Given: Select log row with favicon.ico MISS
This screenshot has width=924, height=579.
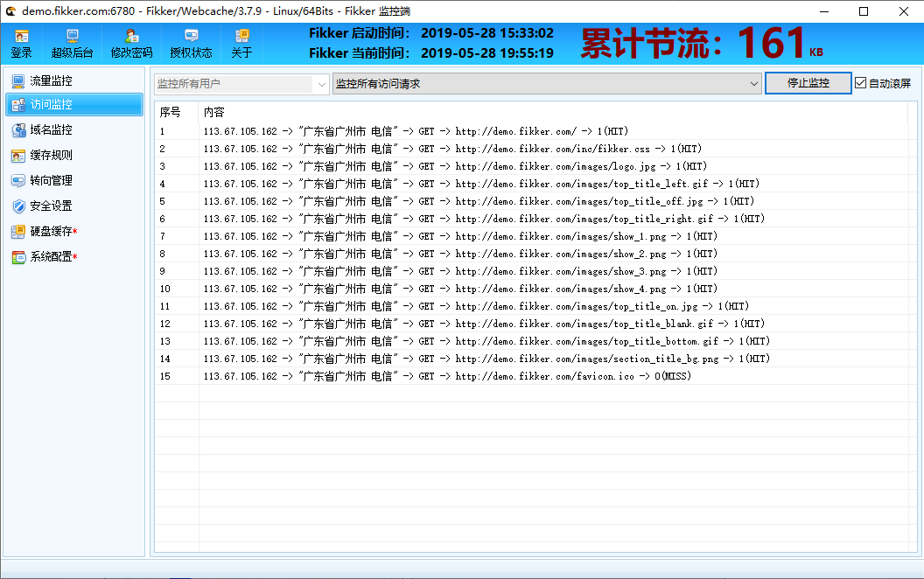Looking at the screenshot, I should click(x=531, y=376).
